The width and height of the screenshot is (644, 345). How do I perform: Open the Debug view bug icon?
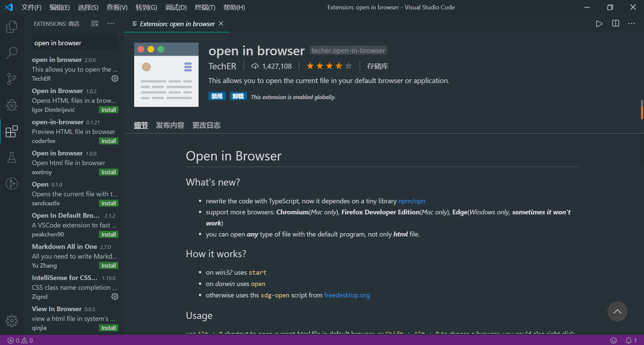(x=12, y=105)
